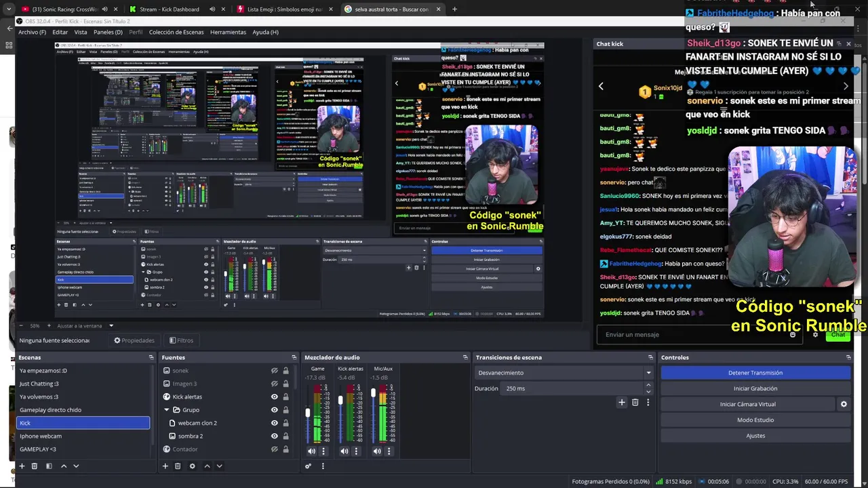Viewport: 868px width, 488px height.
Task: Add a new scene with the plus icon
Action: (x=22, y=466)
